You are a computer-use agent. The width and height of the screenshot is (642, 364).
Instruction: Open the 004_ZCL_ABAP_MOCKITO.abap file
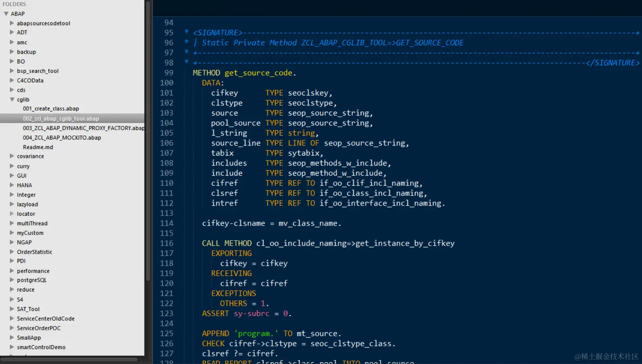click(62, 138)
